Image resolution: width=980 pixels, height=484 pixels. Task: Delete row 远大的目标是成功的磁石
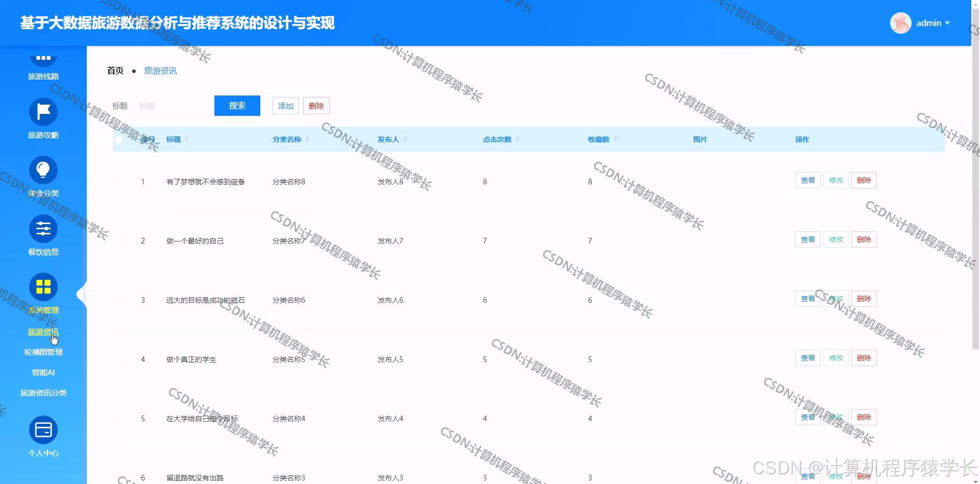click(864, 299)
